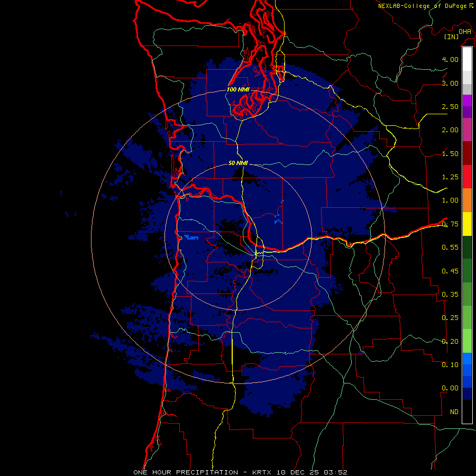Click the 1.25 legend value
Image resolution: width=476 pixels, height=476 pixels.
[450, 177]
